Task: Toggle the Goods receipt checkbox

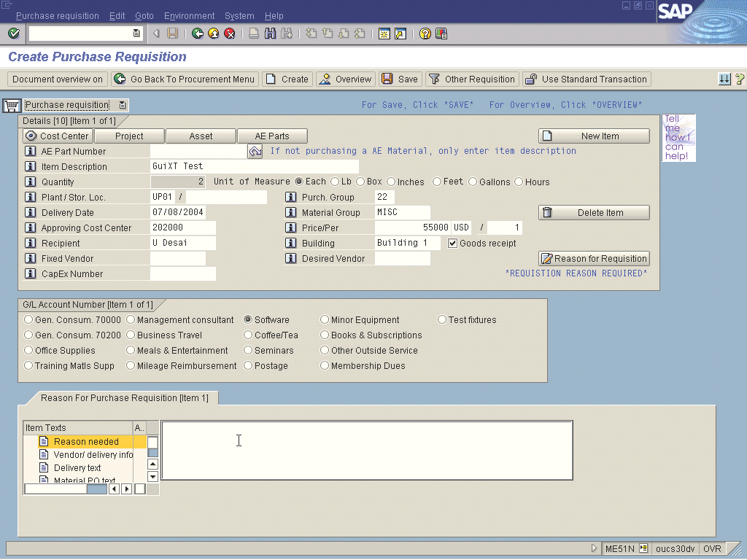Action: click(x=452, y=244)
